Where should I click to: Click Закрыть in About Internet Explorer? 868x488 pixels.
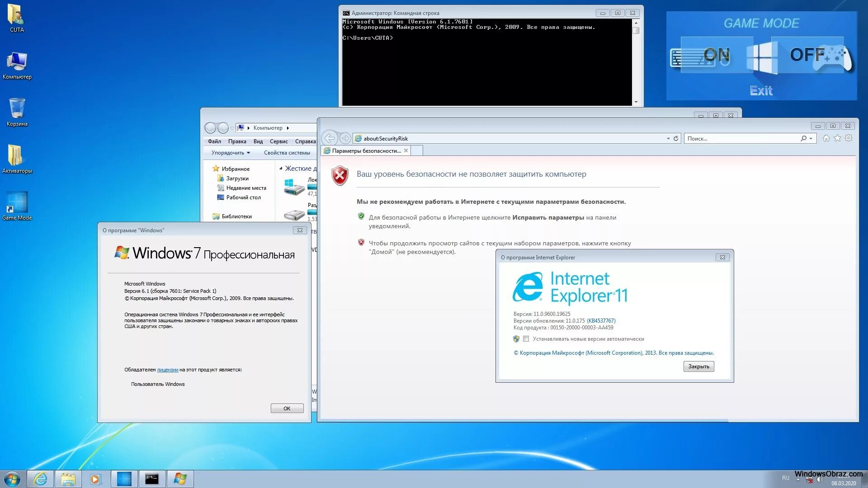point(699,366)
